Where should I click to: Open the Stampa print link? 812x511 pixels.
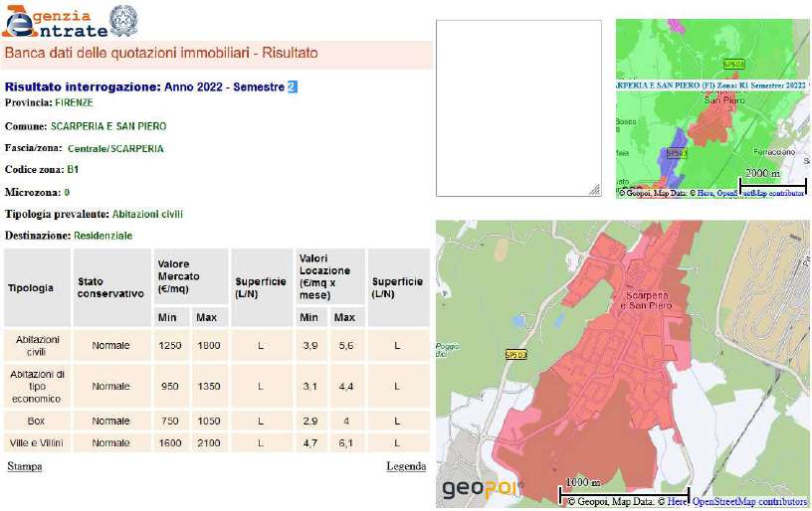pos(24,466)
